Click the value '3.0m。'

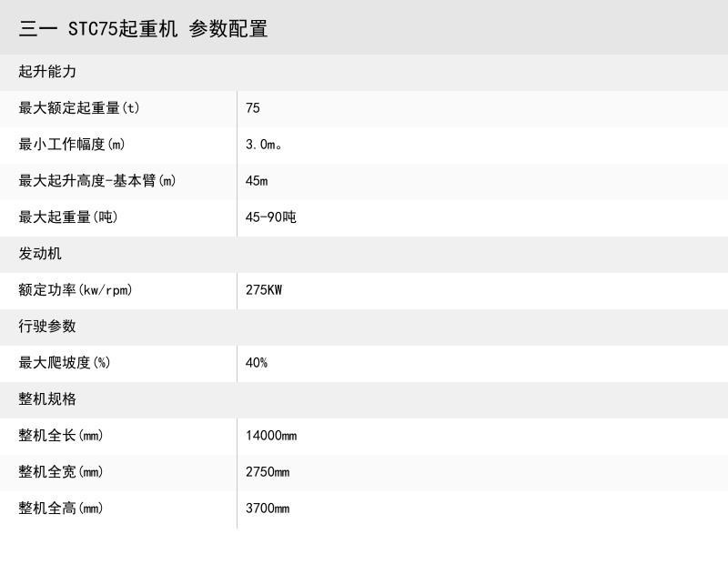coord(263,145)
